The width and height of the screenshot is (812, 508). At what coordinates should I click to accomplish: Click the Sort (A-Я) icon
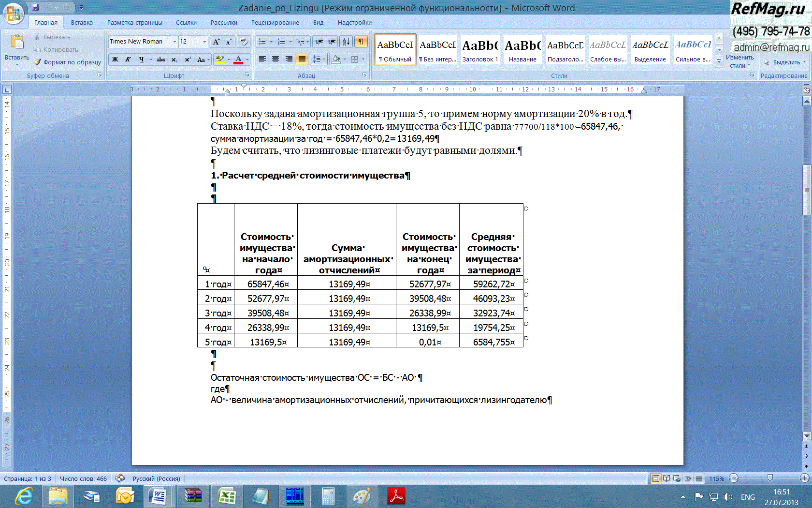[346, 42]
